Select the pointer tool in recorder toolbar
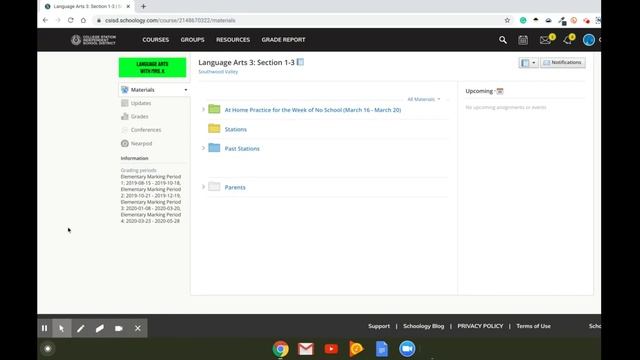 (x=62, y=328)
